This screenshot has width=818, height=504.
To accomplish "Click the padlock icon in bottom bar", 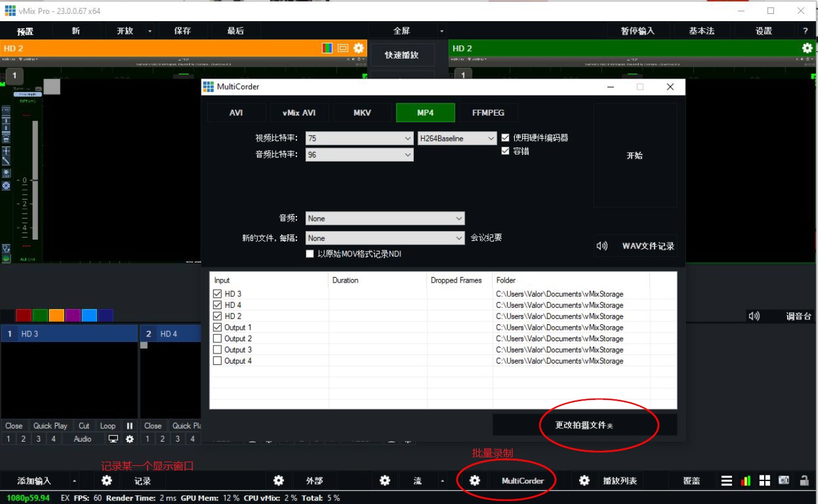I will tap(804, 480).
